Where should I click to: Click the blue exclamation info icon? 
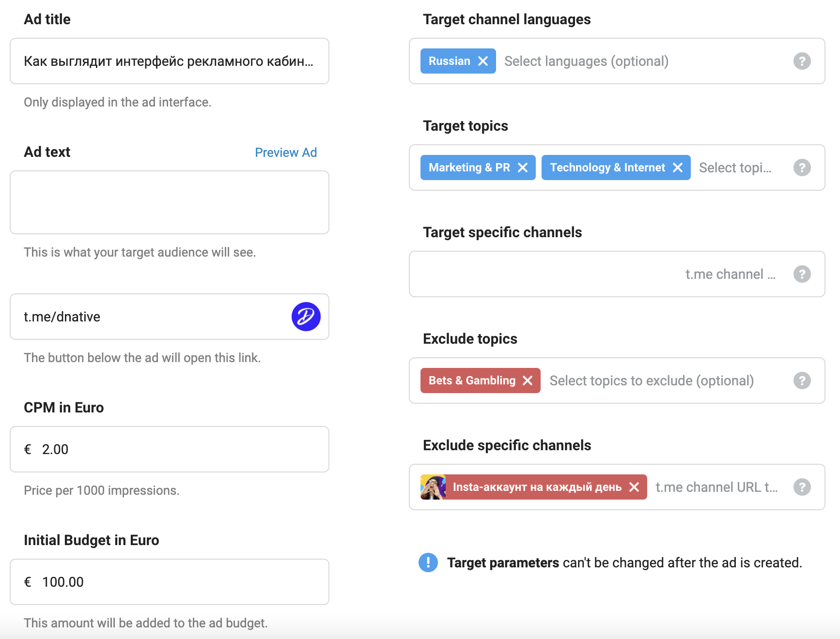[428, 563]
